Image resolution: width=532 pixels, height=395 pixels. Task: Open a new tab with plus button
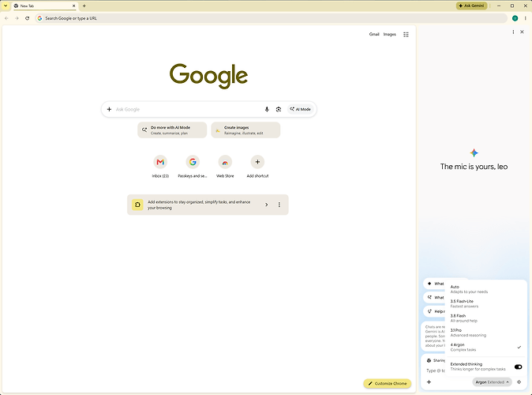[84, 6]
